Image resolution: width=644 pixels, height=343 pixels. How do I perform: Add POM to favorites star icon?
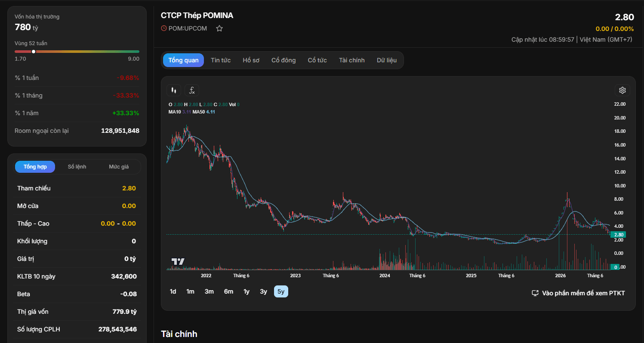[x=219, y=28]
